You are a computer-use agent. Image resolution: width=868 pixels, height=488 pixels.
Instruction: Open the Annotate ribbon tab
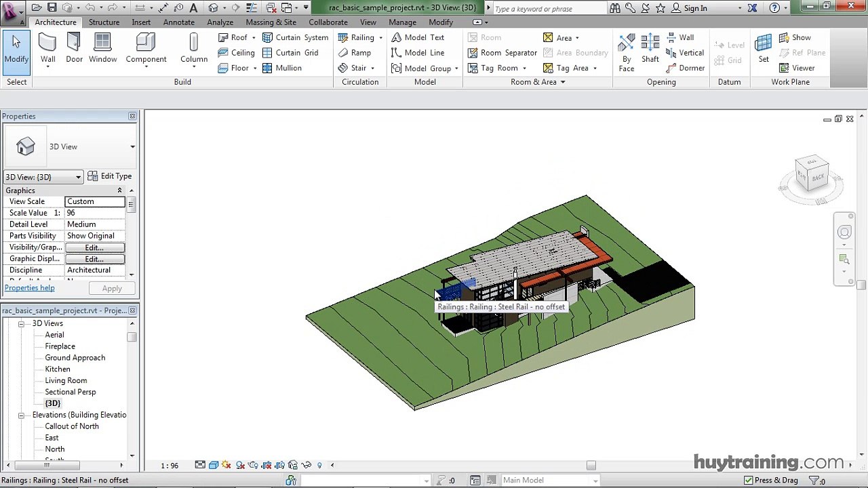pyautogui.click(x=179, y=22)
